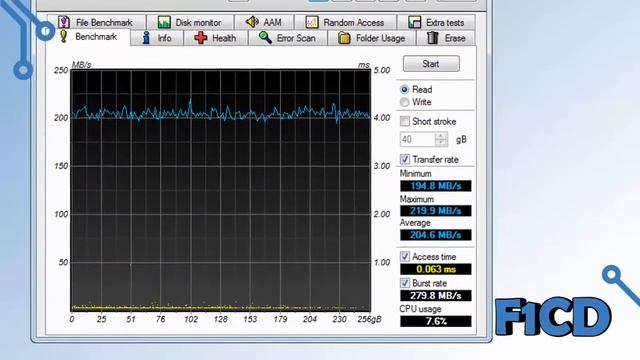The image size is (640, 360).
Task: Click the Disk monitor green chart icon
Action: tap(164, 22)
